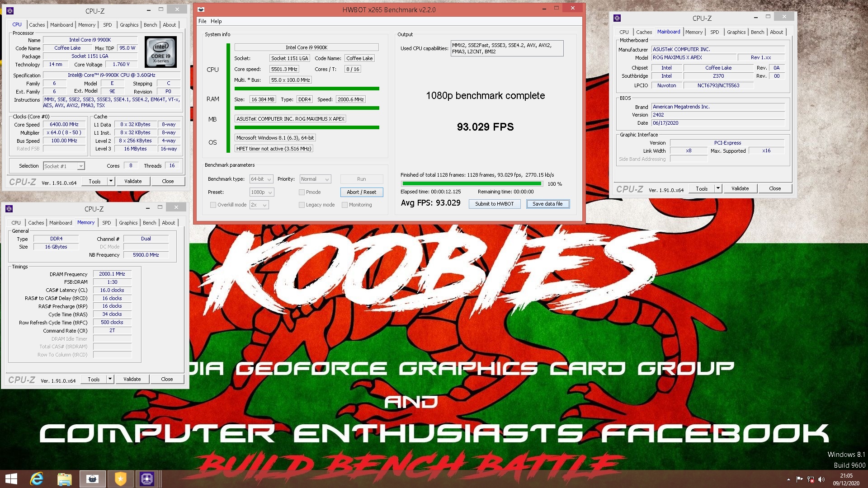868x488 pixels.
Task: Click the CAS# Latency 16.0 clocks value
Action: tap(112, 290)
